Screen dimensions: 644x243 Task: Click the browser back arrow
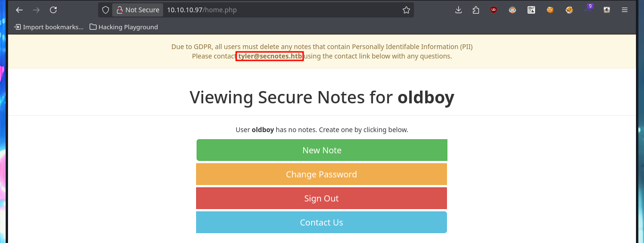[19, 10]
